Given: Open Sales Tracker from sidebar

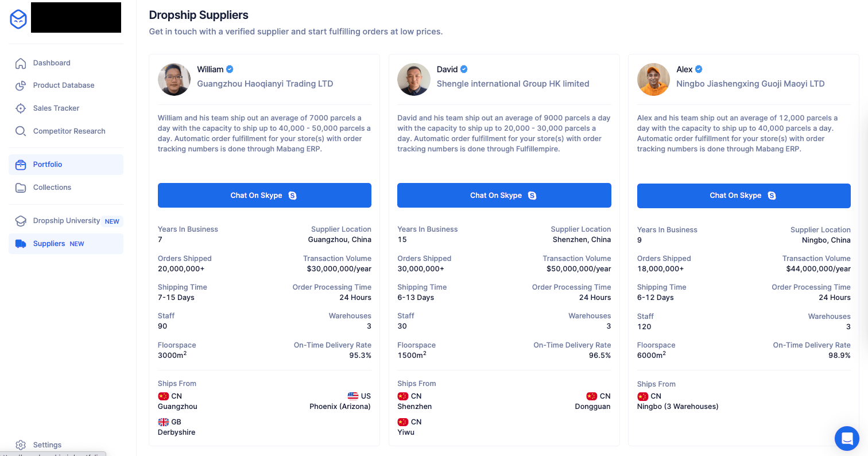Looking at the screenshot, I should click(56, 108).
